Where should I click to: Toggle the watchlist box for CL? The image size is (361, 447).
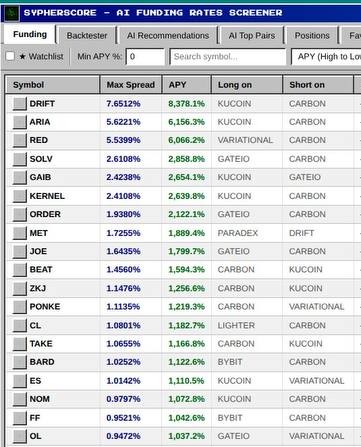click(19, 325)
